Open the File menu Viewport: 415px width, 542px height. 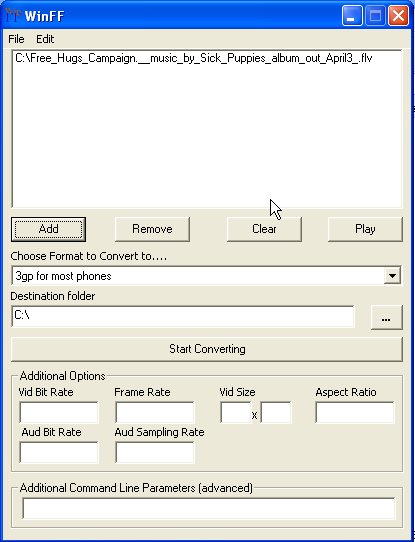click(x=16, y=39)
